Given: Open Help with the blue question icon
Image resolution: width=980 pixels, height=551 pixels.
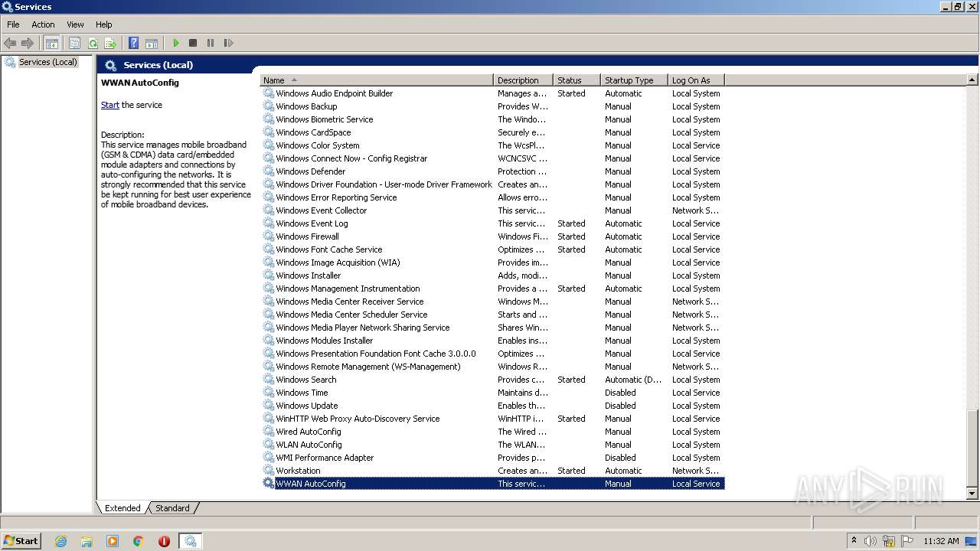Looking at the screenshot, I should [x=133, y=43].
